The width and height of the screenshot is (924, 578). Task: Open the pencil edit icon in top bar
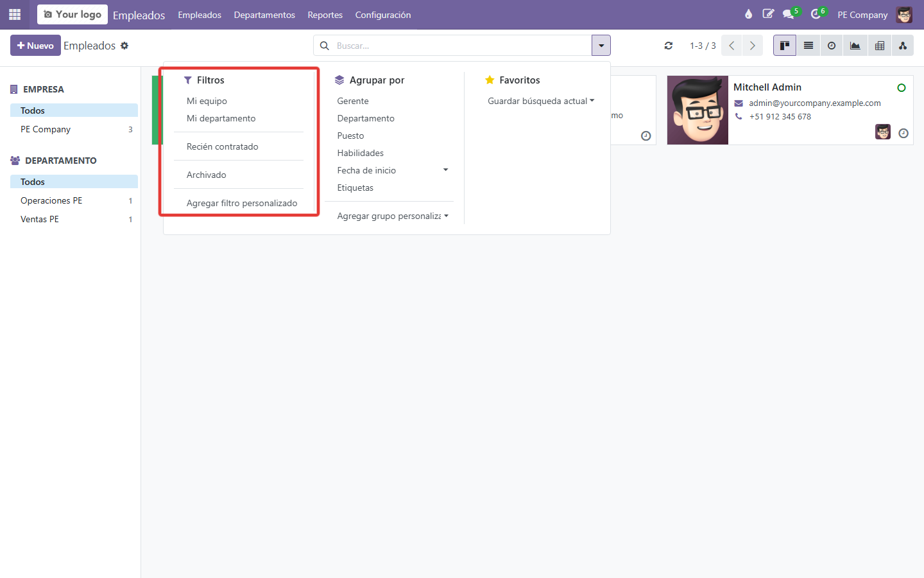(768, 14)
